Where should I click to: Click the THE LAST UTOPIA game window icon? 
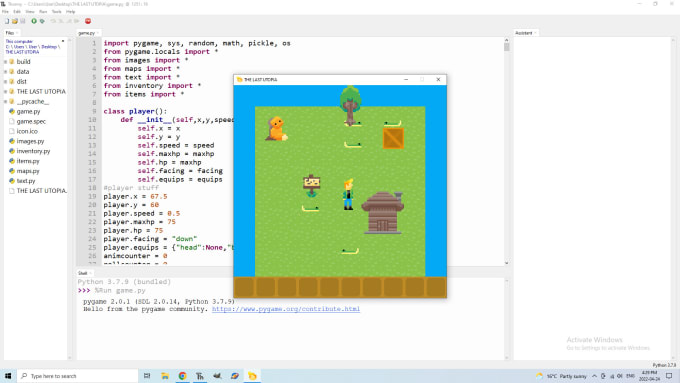[x=239, y=79]
